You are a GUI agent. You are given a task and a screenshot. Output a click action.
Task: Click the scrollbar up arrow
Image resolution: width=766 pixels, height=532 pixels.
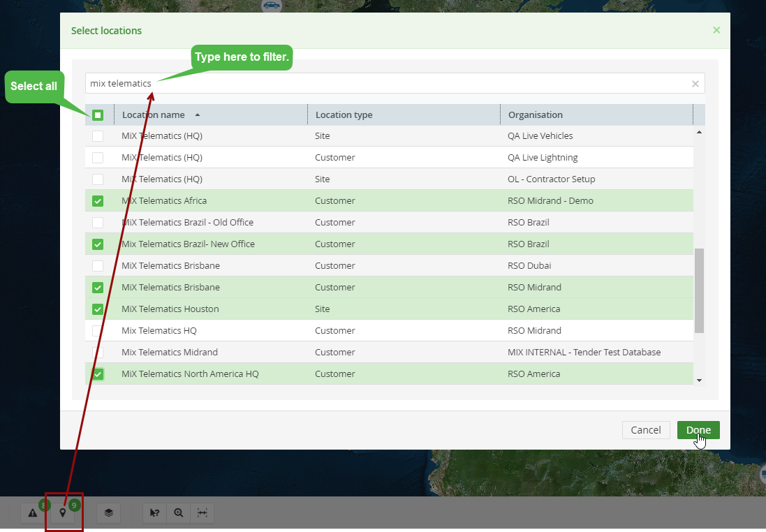coord(699,132)
